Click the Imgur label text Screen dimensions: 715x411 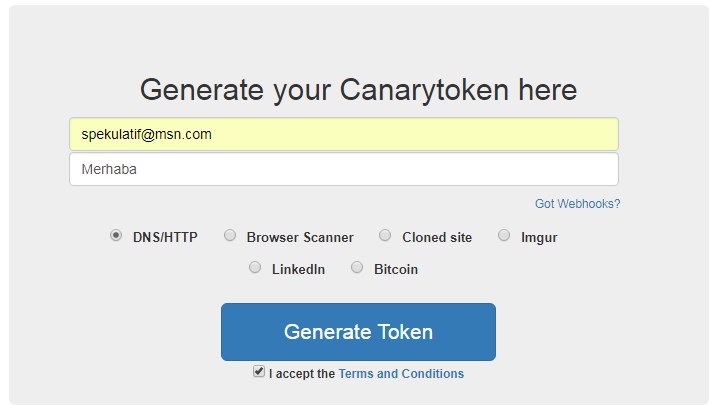point(539,238)
